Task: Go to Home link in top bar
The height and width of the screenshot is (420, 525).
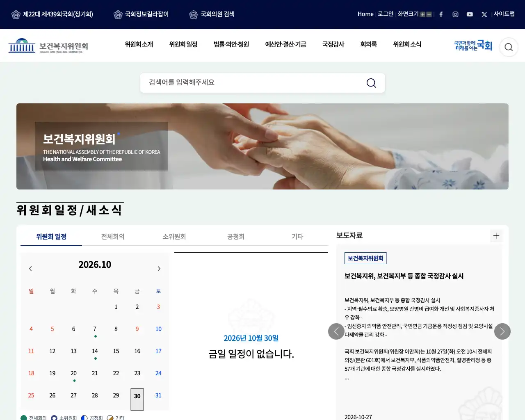Action: click(365, 14)
